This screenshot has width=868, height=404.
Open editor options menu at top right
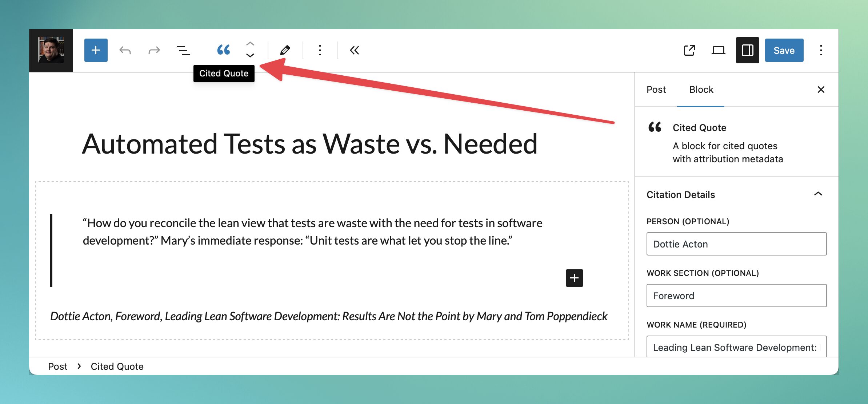(821, 50)
